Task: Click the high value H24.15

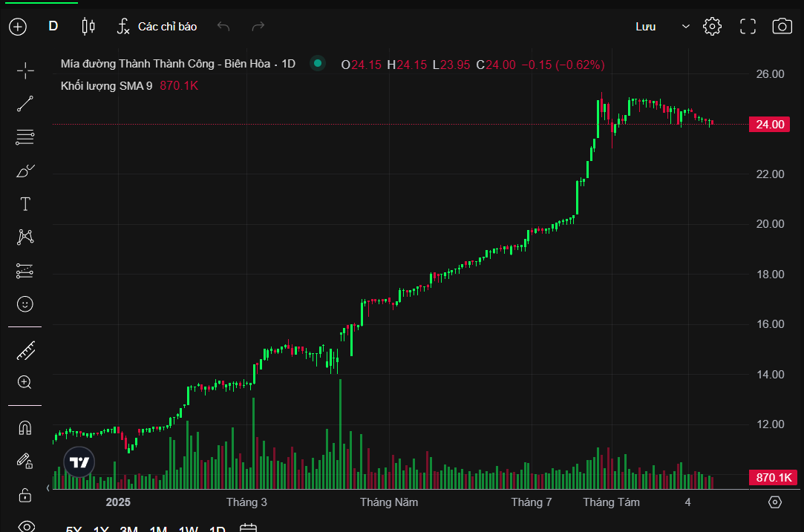Action: click(x=407, y=65)
